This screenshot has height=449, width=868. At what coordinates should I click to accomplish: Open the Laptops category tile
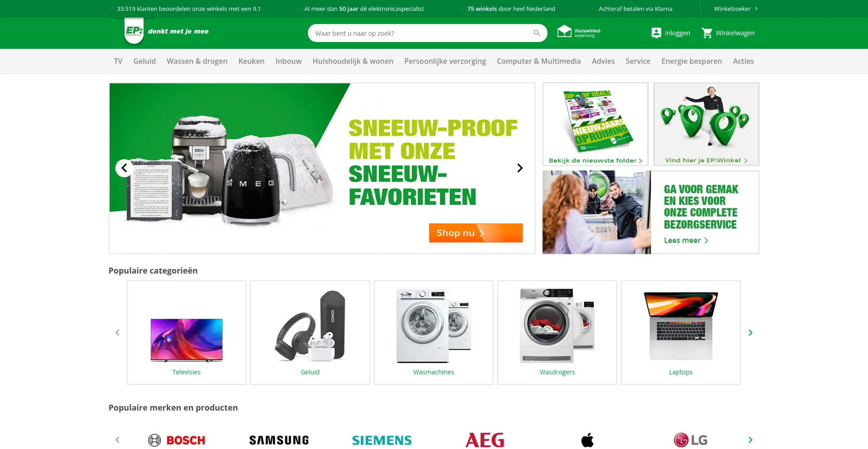click(x=681, y=332)
